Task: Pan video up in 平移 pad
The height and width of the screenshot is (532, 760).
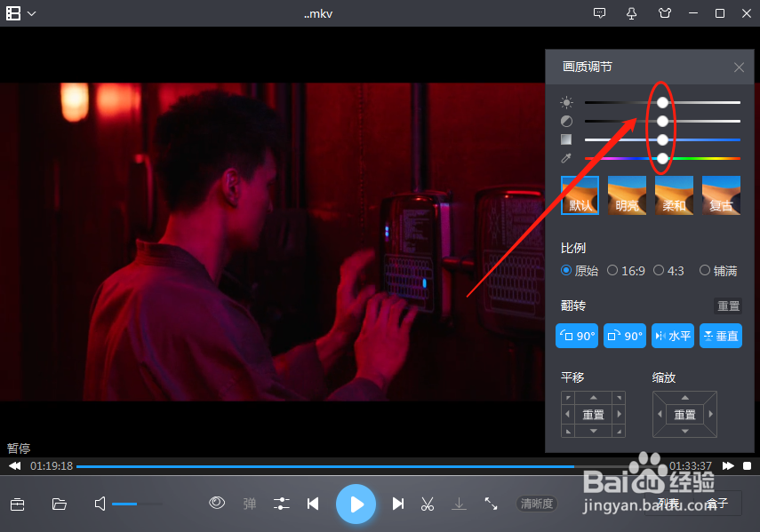Action: (593, 397)
